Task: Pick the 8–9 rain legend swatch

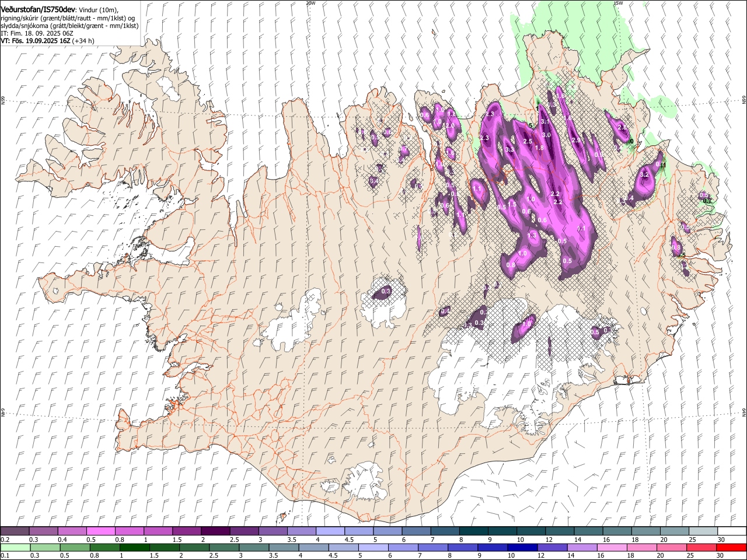Action: click(x=462, y=548)
